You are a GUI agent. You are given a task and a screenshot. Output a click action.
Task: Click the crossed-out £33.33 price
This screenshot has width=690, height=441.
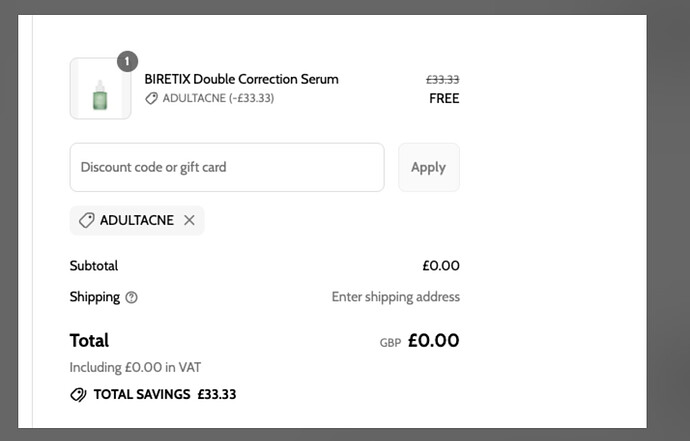click(x=442, y=79)
